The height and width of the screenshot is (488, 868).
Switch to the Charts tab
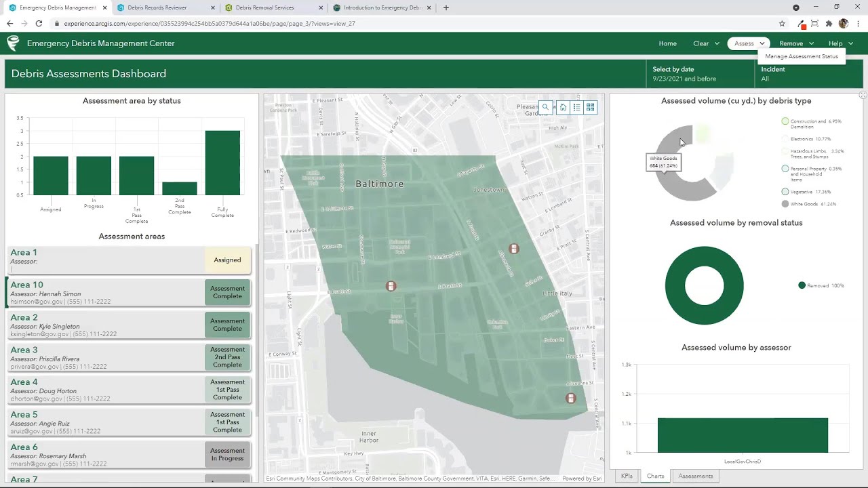[655, 476]
